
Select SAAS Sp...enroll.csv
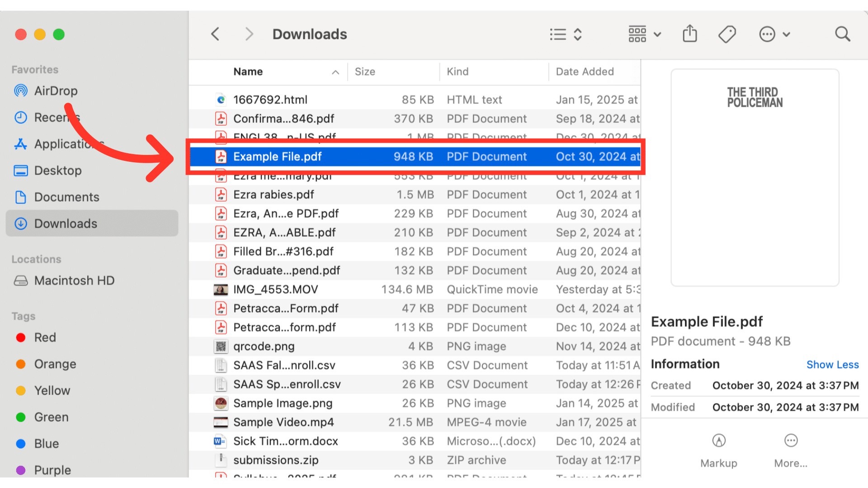(415, 385)
